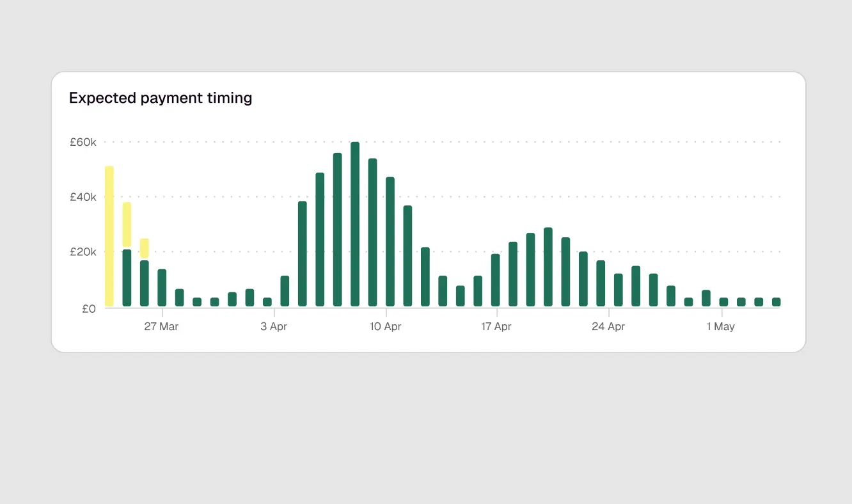Screen dimensions: 852x504
Task: Select the "24 Apr" date label
Action: pos(608,327)
